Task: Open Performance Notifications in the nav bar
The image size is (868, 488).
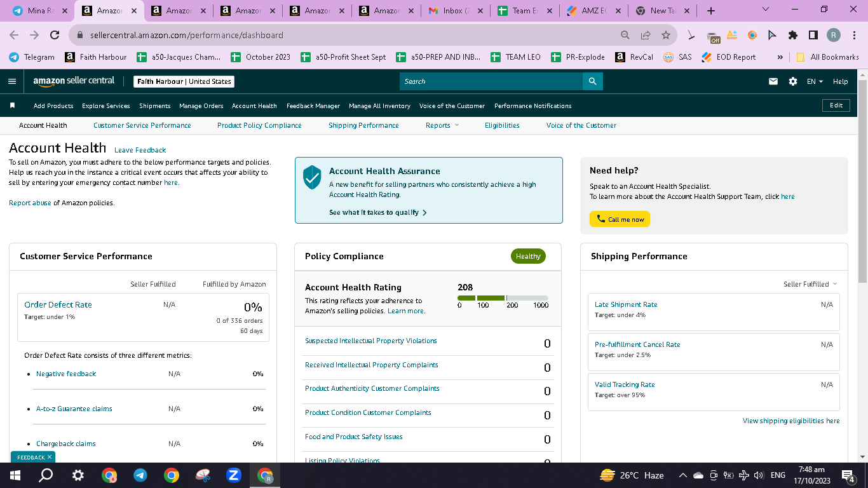Action: click(533, 105)
